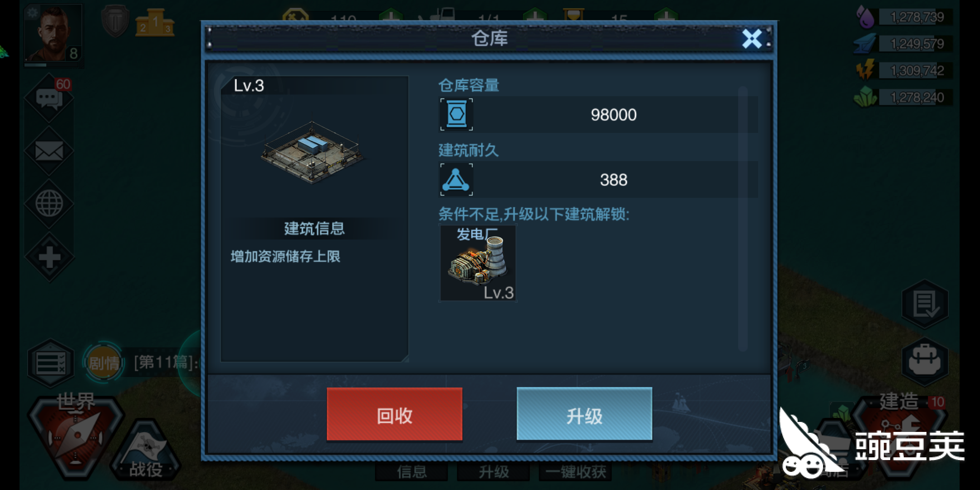
Task: Open the ranking podium icon
Action: [x=154, y=23]
